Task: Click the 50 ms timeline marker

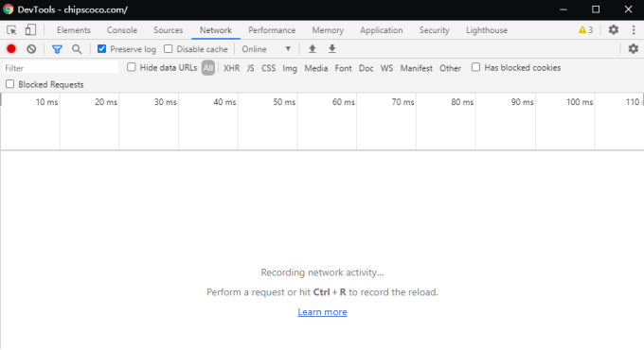Action: click(x=284, y=102)
